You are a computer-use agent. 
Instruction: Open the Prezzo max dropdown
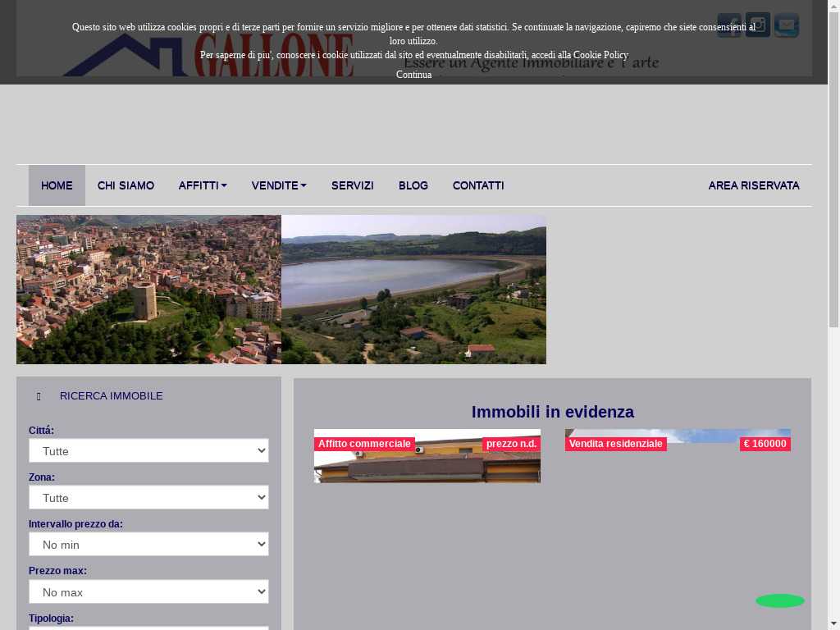[148, 592]
